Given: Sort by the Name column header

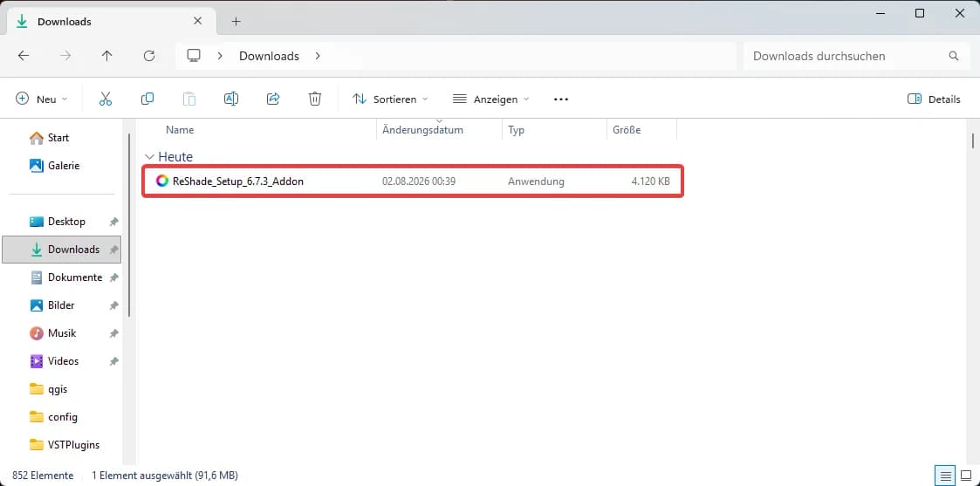Looking at the screenshot, I should click(180, 130).
